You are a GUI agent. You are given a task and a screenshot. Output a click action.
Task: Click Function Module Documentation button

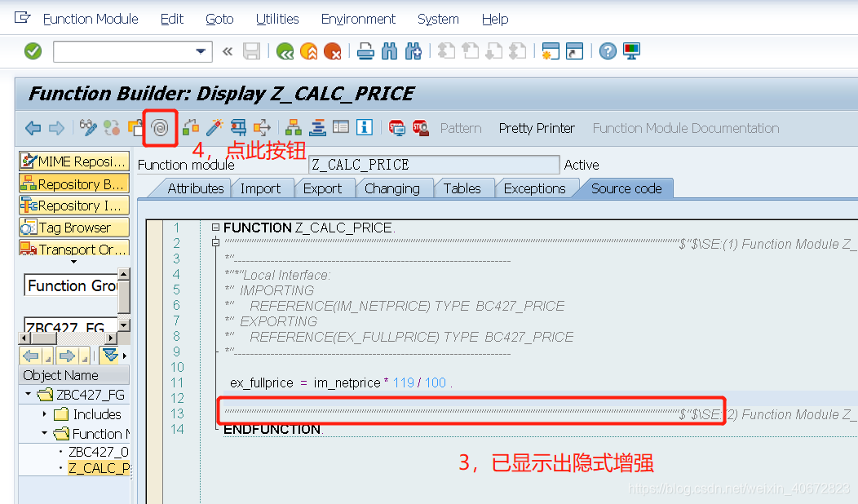686,128
